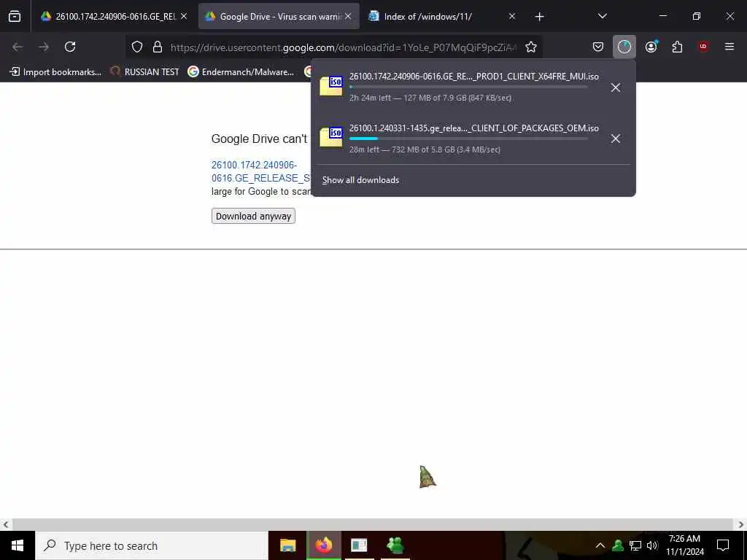
Task: Go forward with the forward arrow
Action: coord(44,47)
